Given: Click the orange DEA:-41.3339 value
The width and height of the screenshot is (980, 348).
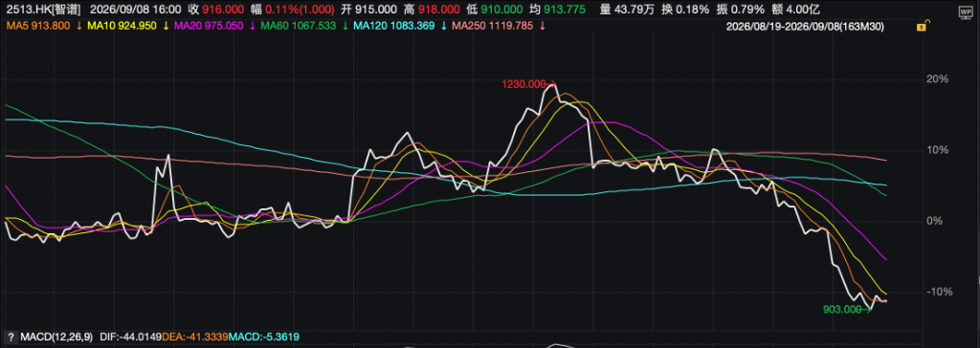Looking at the screenshot, I should (193, 337).
